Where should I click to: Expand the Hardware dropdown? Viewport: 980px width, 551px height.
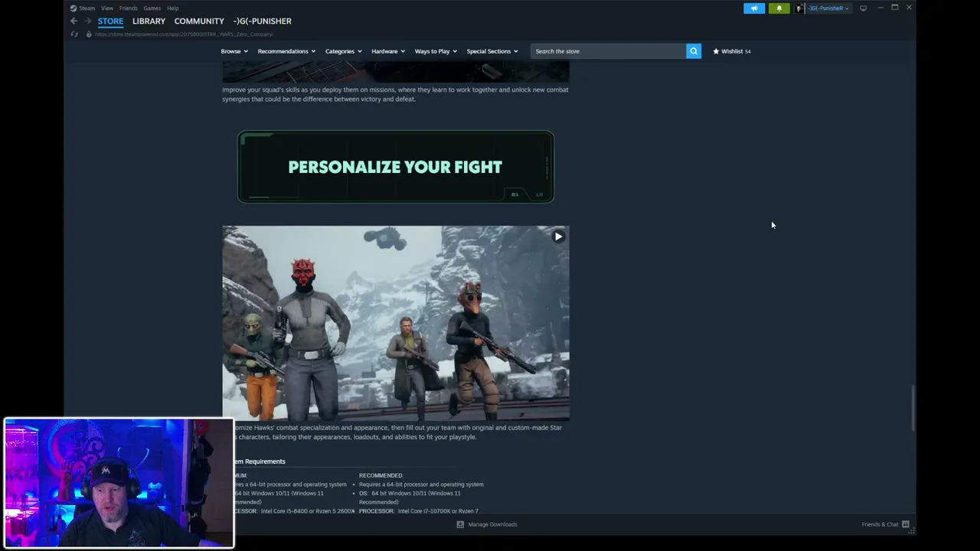388,51
